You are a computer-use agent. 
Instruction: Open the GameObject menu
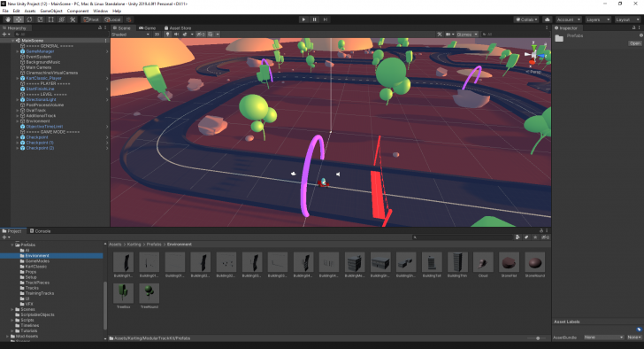coord(51,11)
